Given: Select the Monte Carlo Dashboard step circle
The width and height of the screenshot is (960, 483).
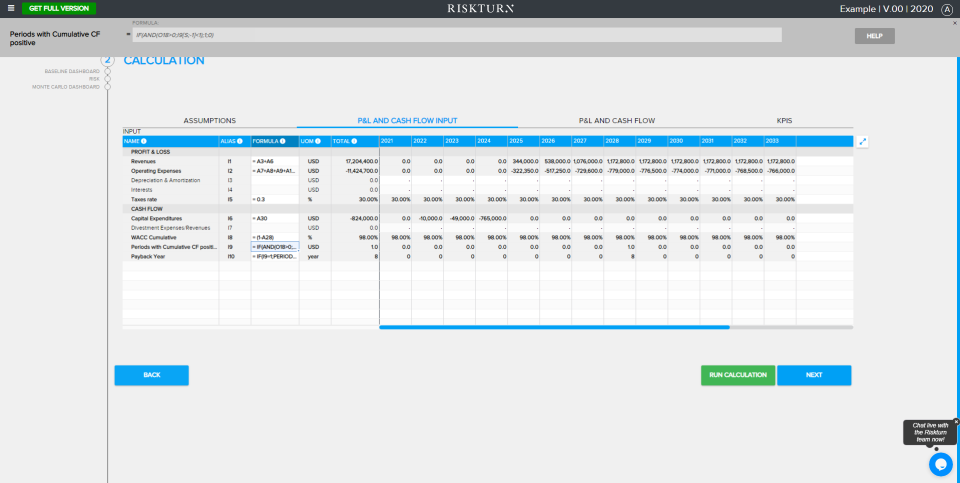Looking at the screenshot, I should [107, 87].
